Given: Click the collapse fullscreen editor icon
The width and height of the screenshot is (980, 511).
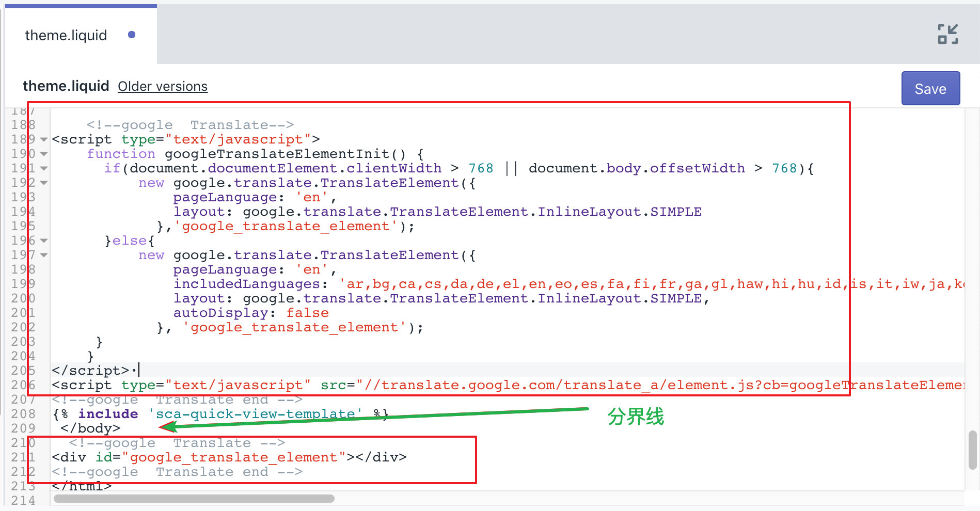Looking at the screenshot, I should point(947,34).
